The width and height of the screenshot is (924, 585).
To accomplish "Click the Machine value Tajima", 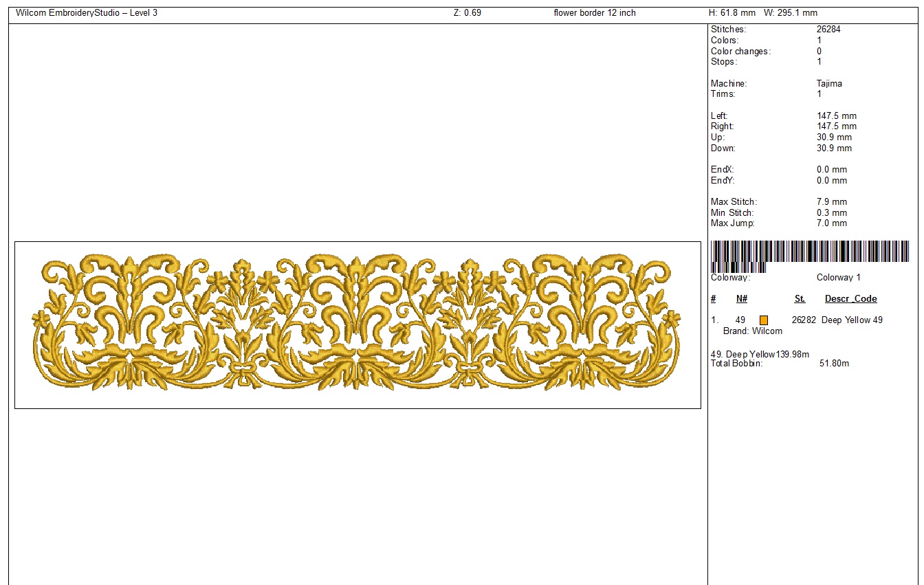I will [829, 84].
